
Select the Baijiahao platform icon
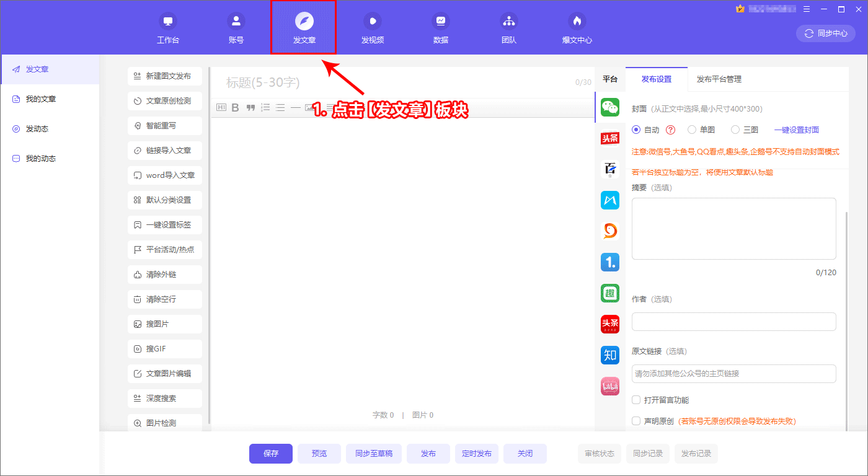pyautogui.click(x=610, y=169)
